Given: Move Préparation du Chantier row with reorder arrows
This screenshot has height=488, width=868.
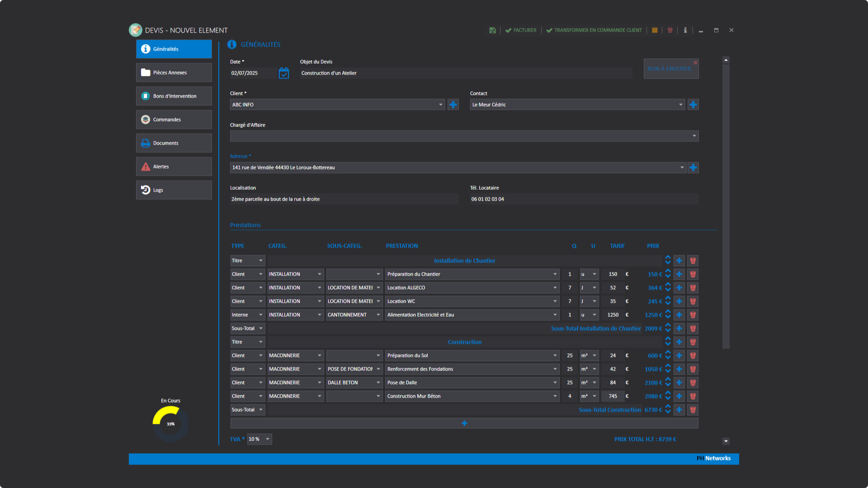Looking at the screenshot, I should (668, 274).
